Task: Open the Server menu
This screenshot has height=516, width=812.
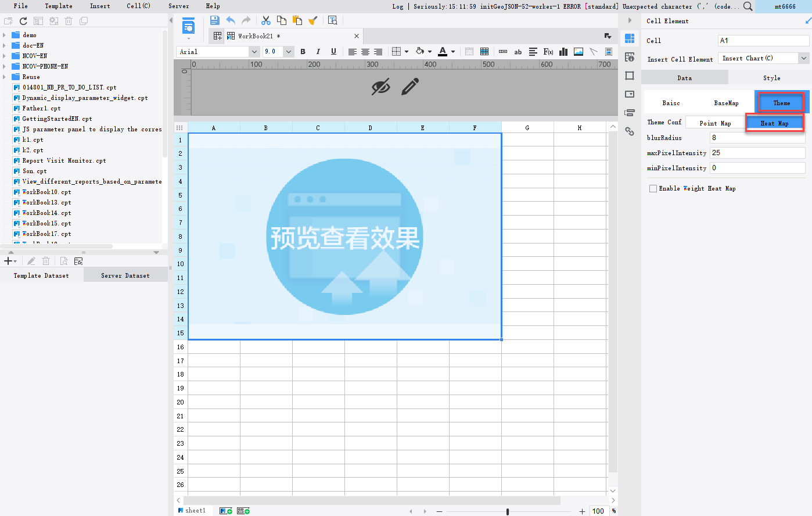Action: (178, 6)
